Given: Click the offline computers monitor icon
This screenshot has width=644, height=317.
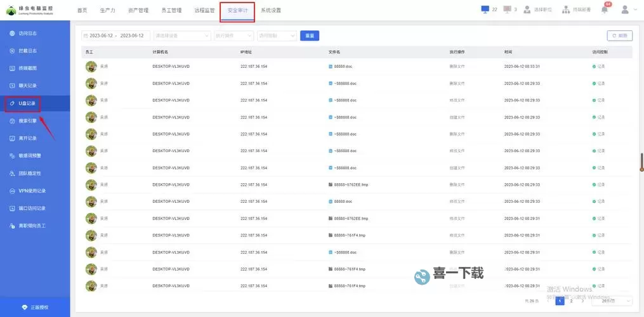Looking at the screenshot, I should point(507,10).
